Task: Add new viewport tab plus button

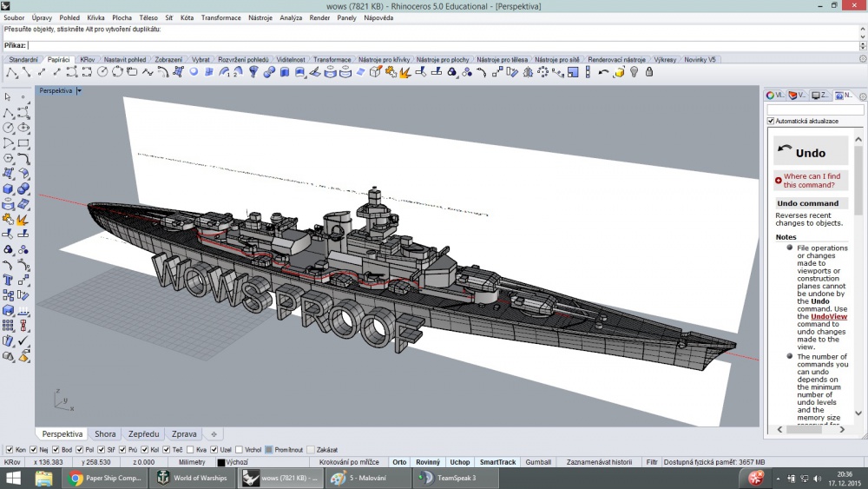Action: click(x=214, y=434)
